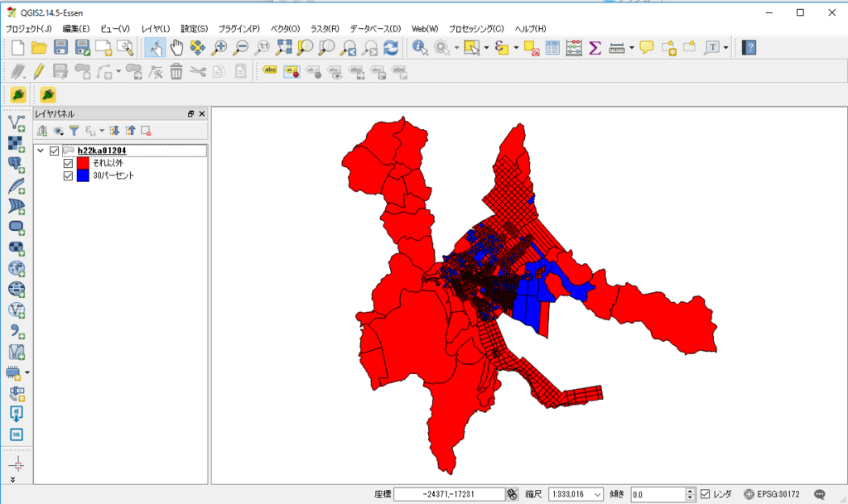
Task: Add vector layer from side toolbar
Action: [x=17, y=122]
